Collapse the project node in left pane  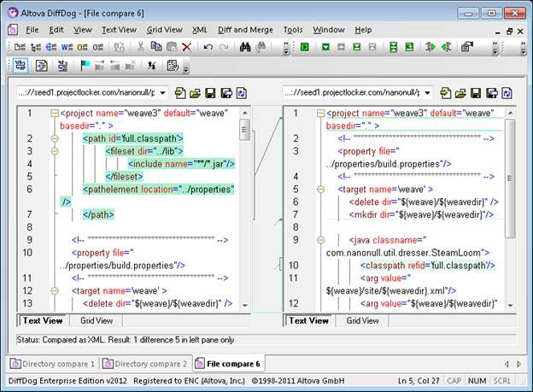click(55, 114)
